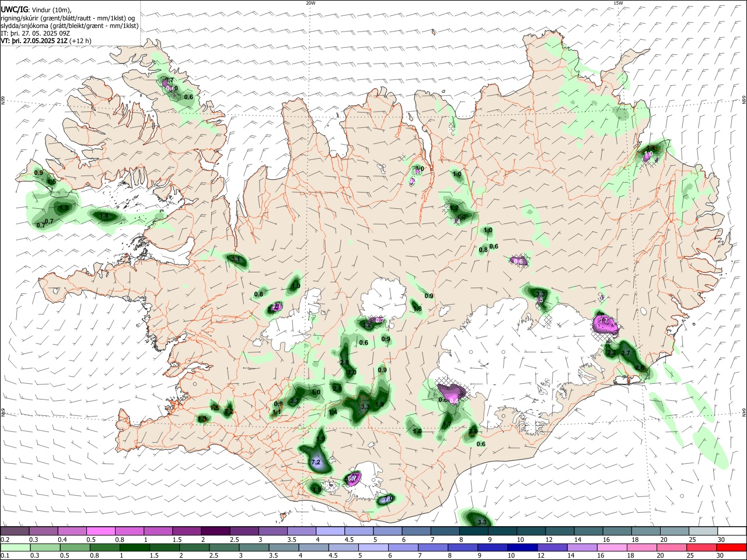Click the grey swatch between 25 and 30, upper row
Image resolution: width=747 pixels, height=560 pixels.
click(704, 531)
